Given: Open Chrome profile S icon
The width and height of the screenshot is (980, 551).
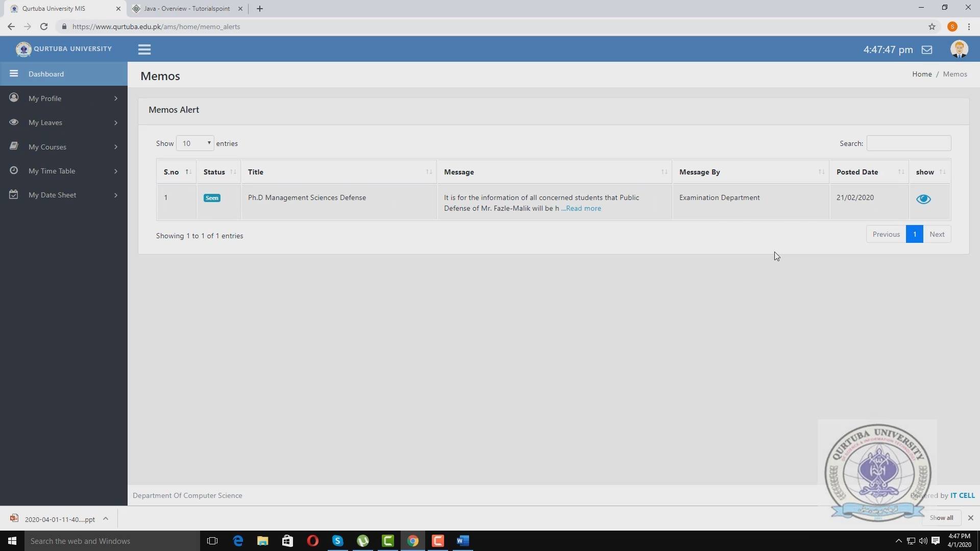Looking at the screenshot, I should tap(952, 27).
